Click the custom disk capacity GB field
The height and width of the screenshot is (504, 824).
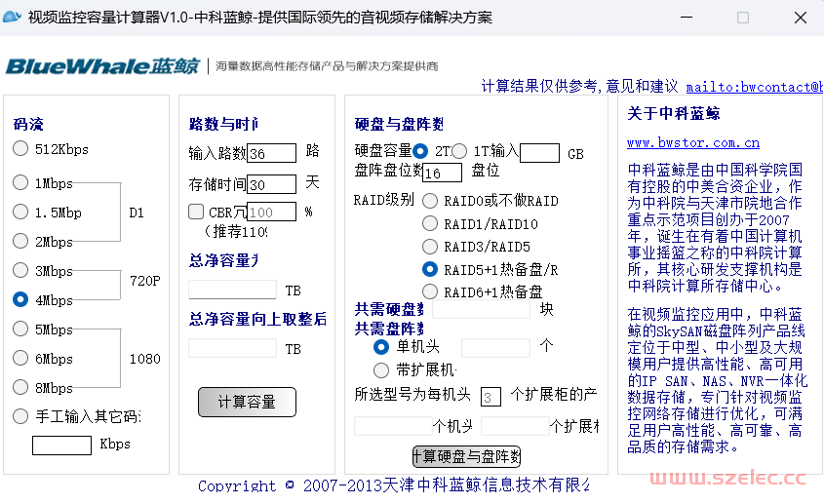[x=539, y=153]
